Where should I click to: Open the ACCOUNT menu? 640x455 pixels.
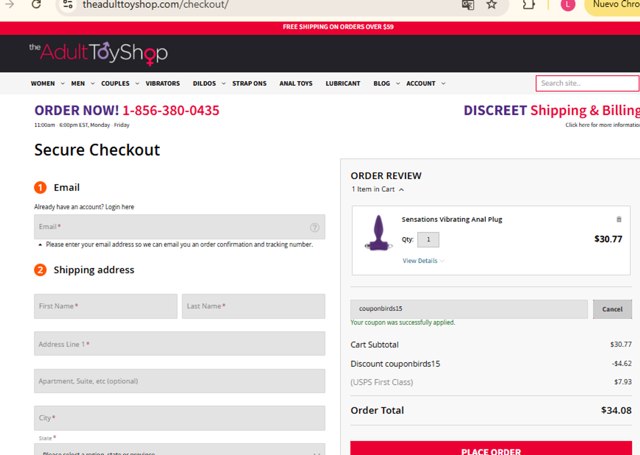421,83
